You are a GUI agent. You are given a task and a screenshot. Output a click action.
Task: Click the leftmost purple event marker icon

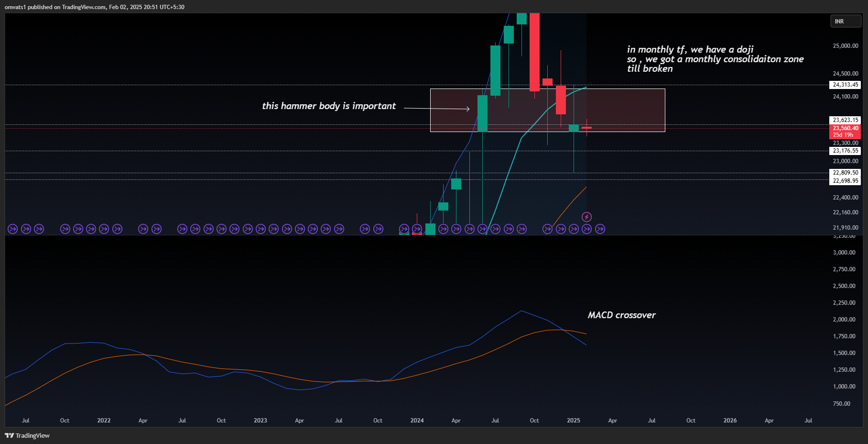(x=13, y=229)
